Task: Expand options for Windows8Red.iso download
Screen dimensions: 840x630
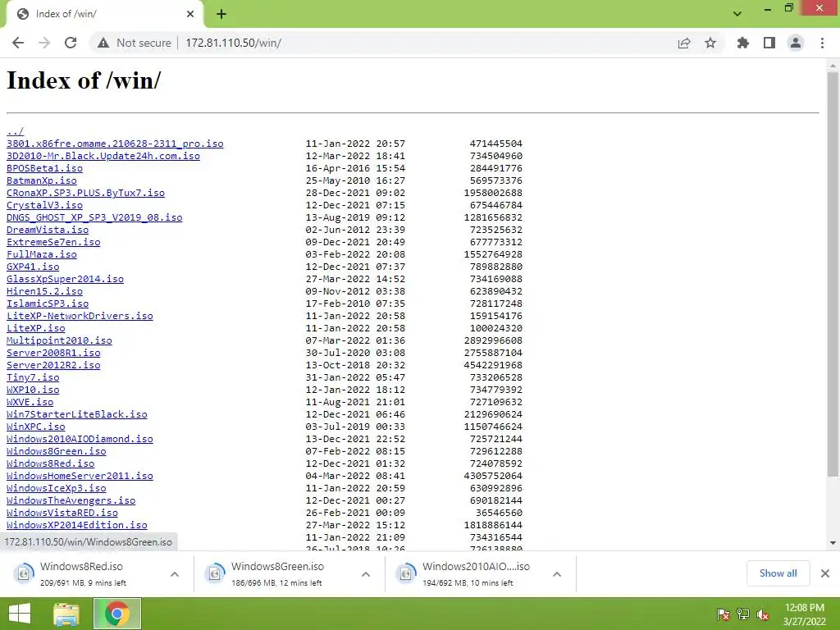Action: (175, 574)
